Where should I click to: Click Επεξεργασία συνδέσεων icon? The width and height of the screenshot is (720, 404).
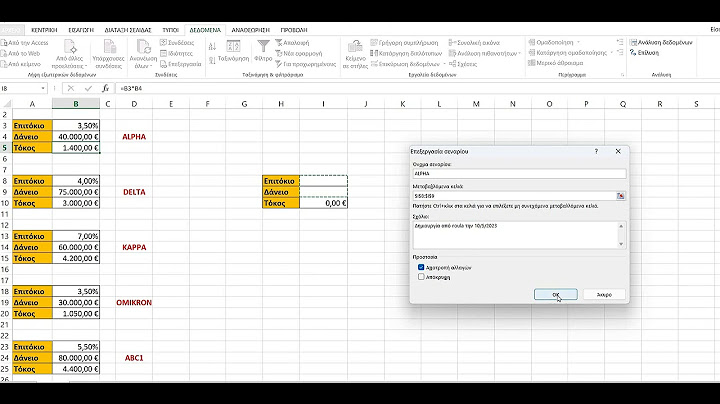click(x=163, y=64)
